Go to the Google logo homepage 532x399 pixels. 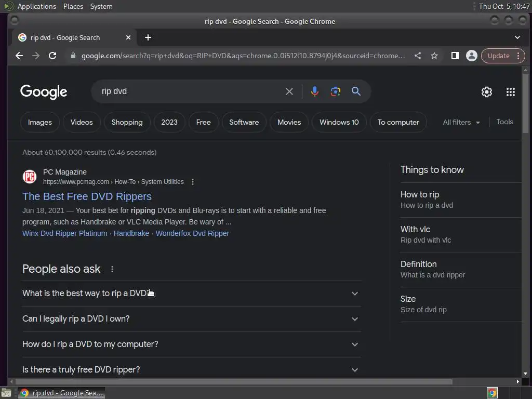44,92
